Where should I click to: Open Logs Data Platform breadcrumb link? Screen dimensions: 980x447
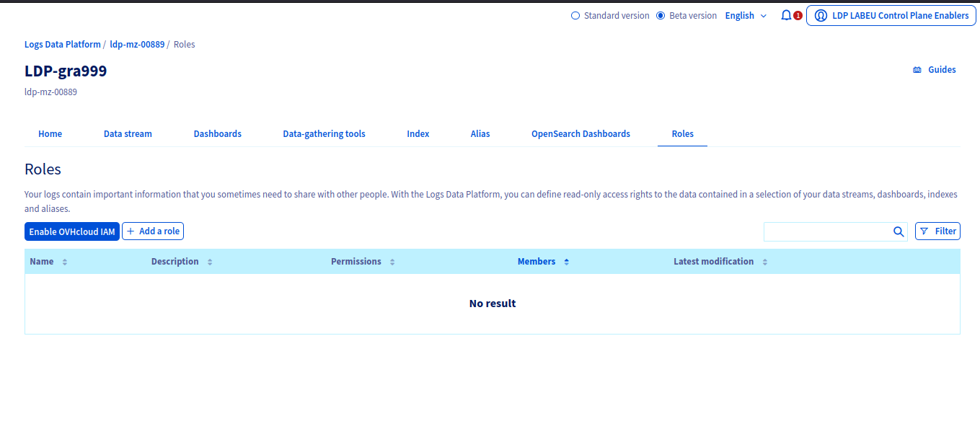(x=63, y=45)
